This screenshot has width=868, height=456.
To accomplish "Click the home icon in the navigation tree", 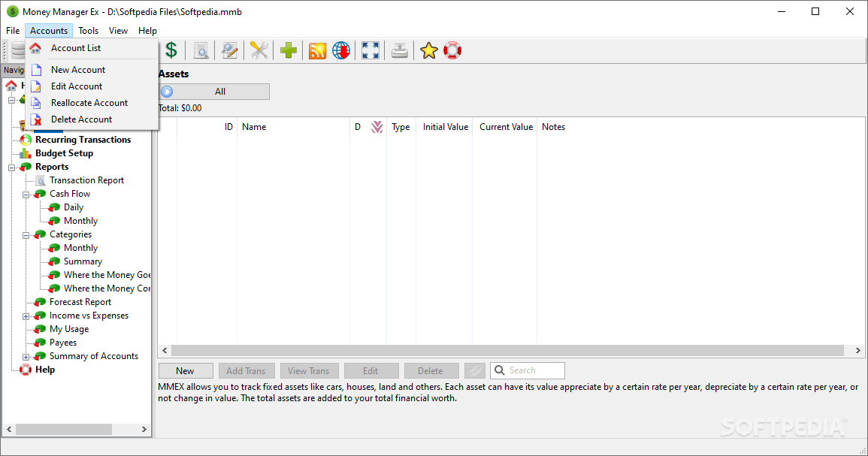I will pyautogui.click(x=11, y=85).
